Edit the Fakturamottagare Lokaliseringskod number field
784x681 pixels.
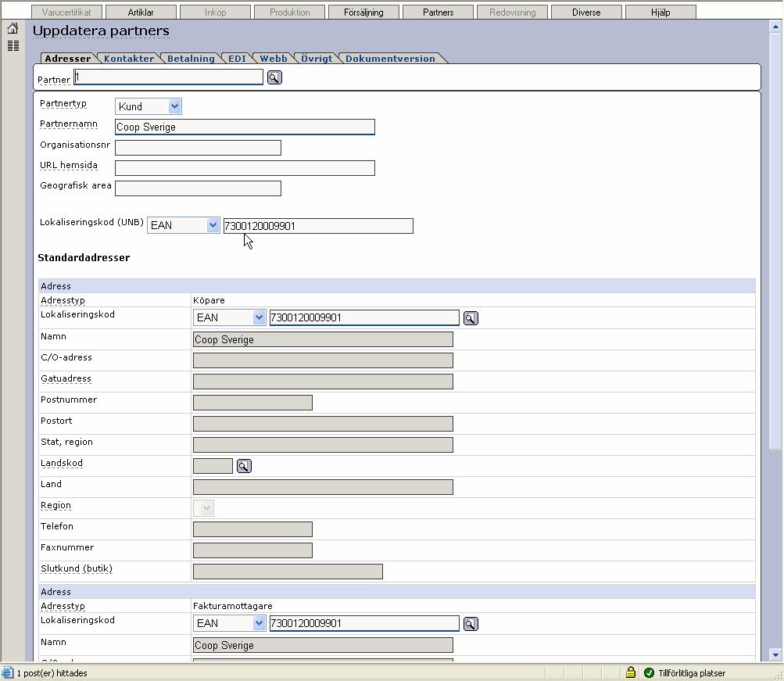click(364, 623)
